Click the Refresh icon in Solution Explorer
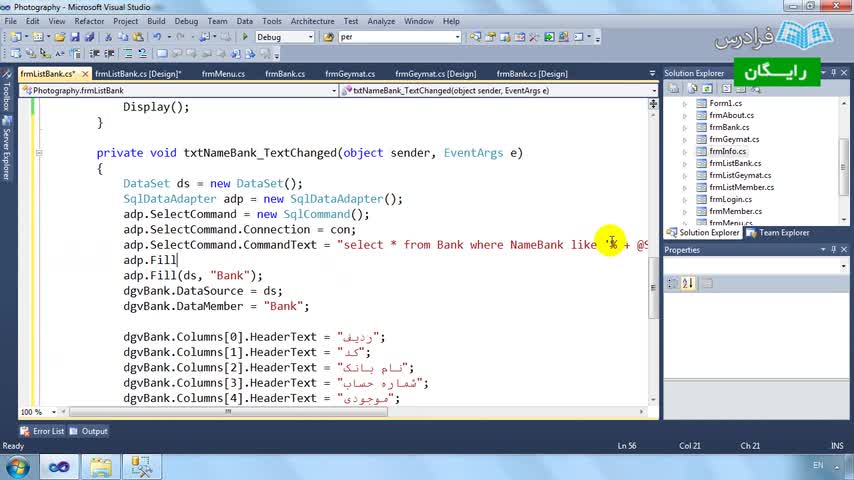The image size is (854, 480). (707, 88)
